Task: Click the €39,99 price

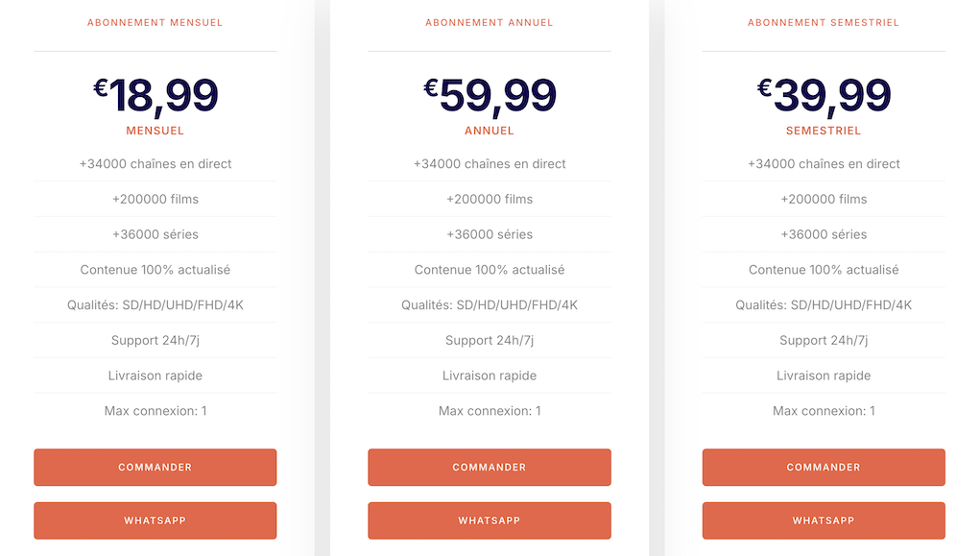Action: [824, 96]
